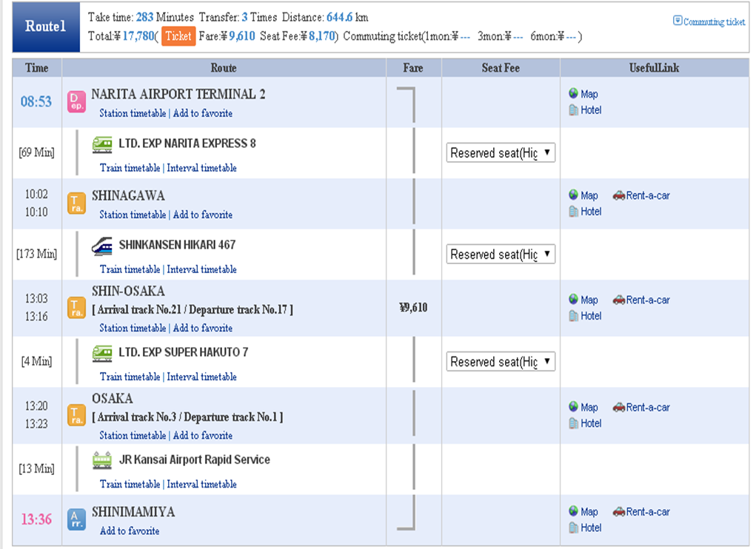The image size is (756, 549).
Task: Click the orange Ticket button
Action: click(x=178, y=36)
